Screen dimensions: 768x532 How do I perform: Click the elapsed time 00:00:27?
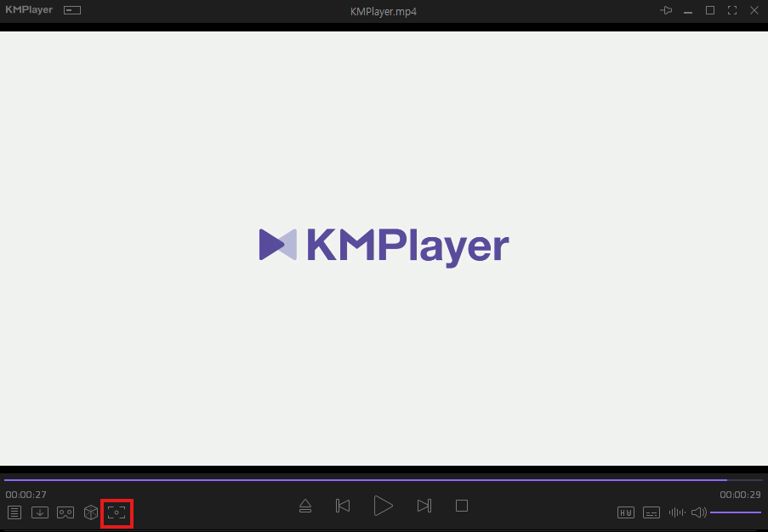(26, 495)
